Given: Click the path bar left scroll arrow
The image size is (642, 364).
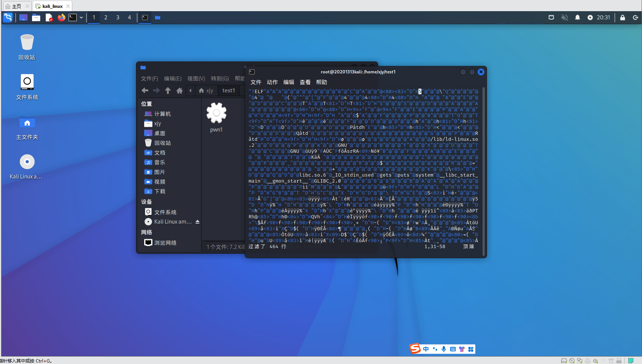Looking at the screenshot, I should pyautogui.click(x=190, y=91).
